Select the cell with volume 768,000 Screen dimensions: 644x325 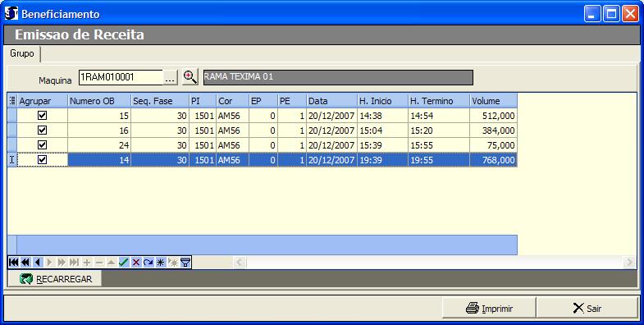[493, 160]
